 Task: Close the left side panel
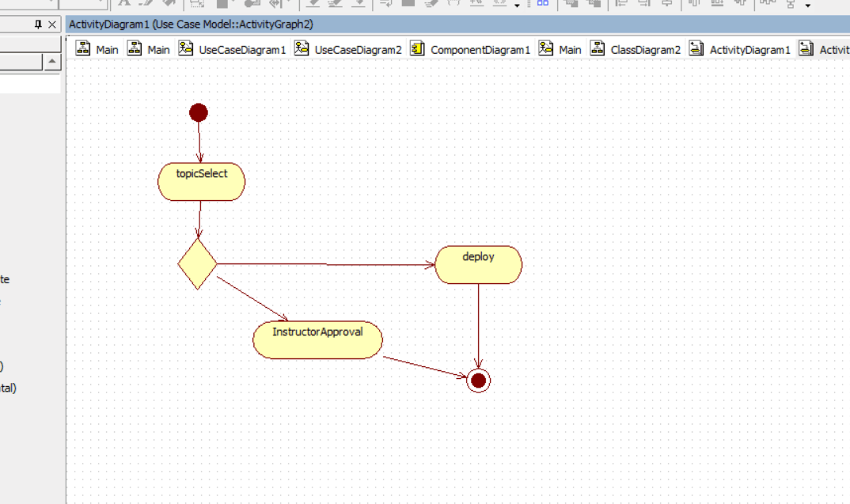(x=52, y=25)
